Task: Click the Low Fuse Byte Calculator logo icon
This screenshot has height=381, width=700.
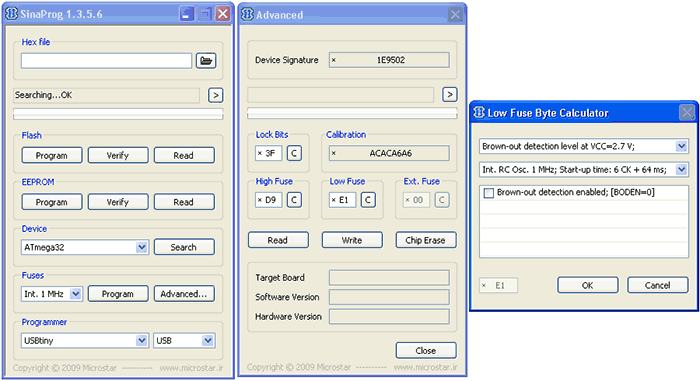Action: [479, 112]
